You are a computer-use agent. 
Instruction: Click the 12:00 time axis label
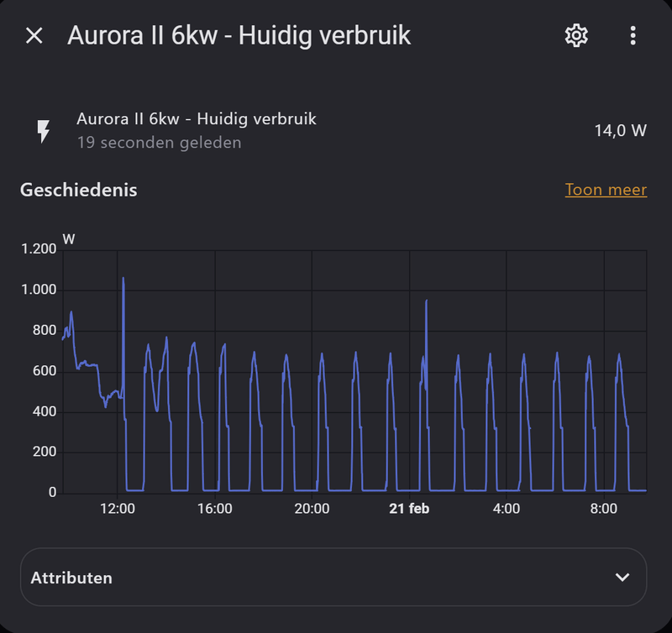[118, 509]
